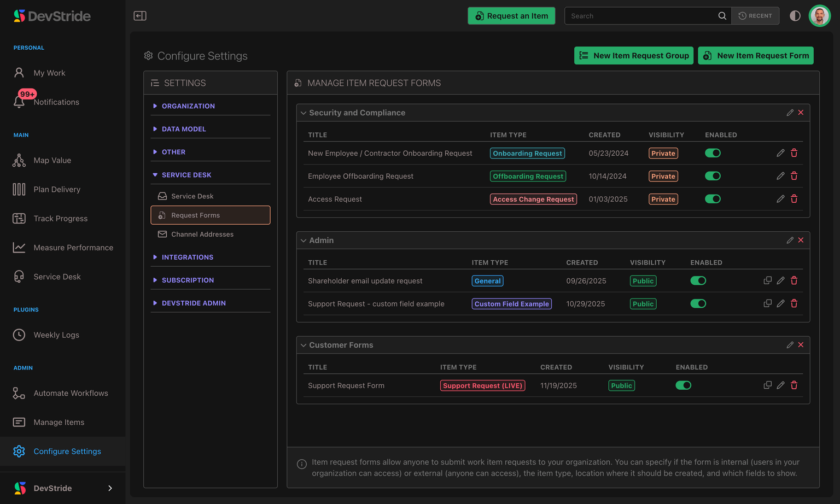This screenshot has height=504, width=840.
Task: Disable the Employee Offboarding Request toggle
Action: (713, 176)
